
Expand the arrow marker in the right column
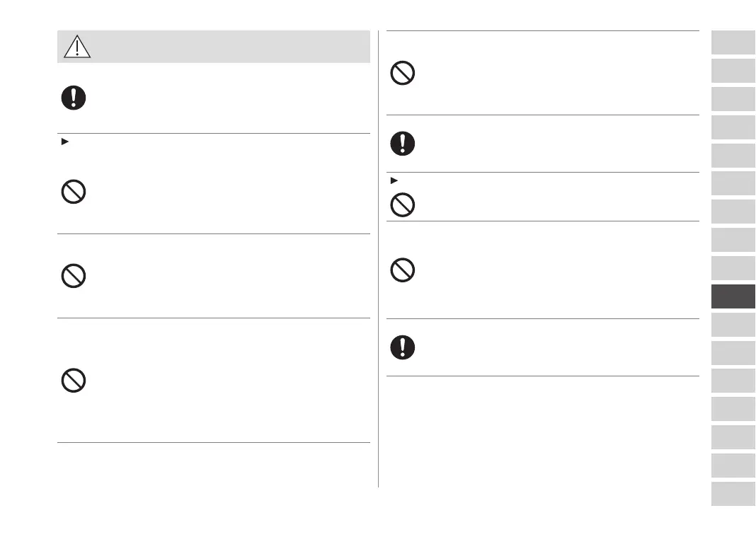(395, 180)
